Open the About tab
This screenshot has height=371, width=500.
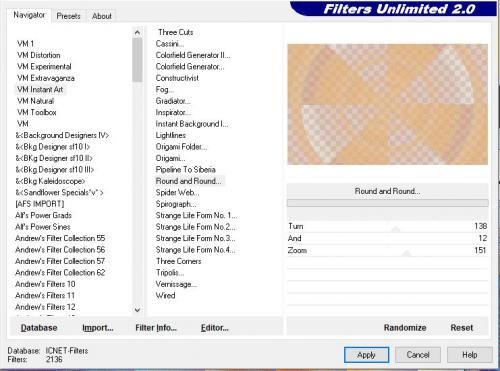[x=102, y=16]
